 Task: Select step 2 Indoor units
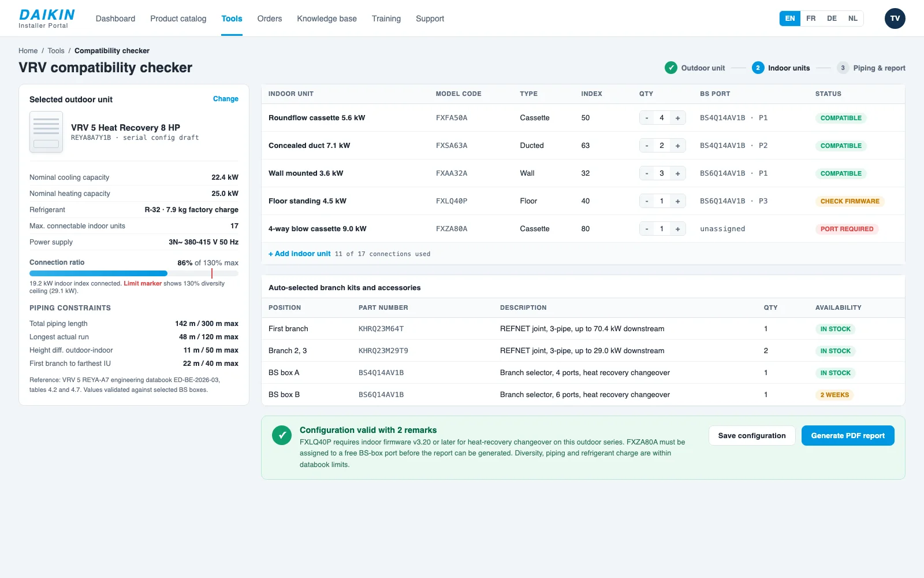pos(781,68)
